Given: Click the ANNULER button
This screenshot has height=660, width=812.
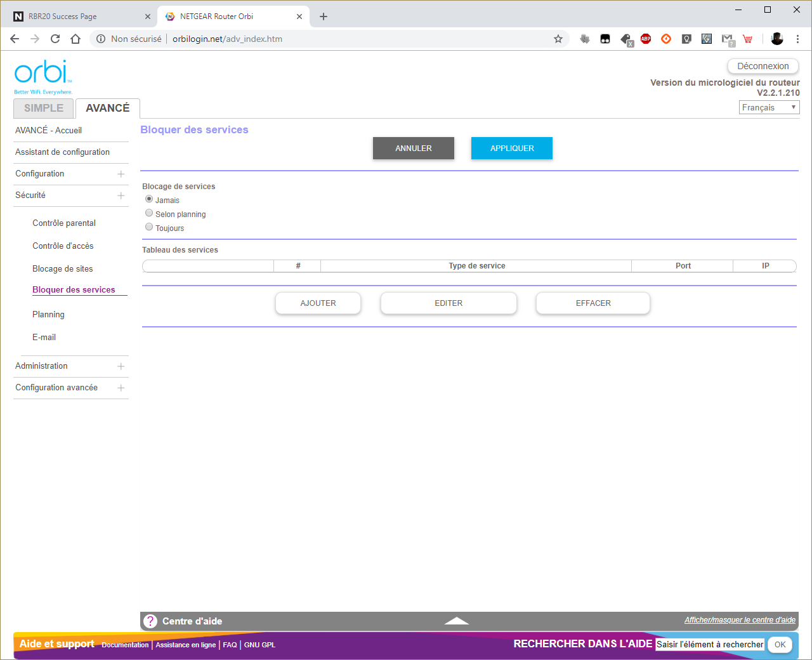Looking at the screenshot, I should pyautogui.click(x=414, y=148).
